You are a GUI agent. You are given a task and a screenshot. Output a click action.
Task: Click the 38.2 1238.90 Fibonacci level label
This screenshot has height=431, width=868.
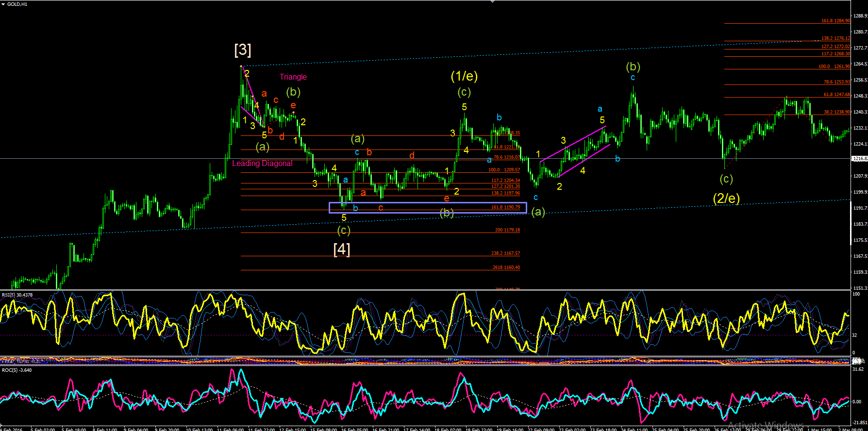pos(837,112)
